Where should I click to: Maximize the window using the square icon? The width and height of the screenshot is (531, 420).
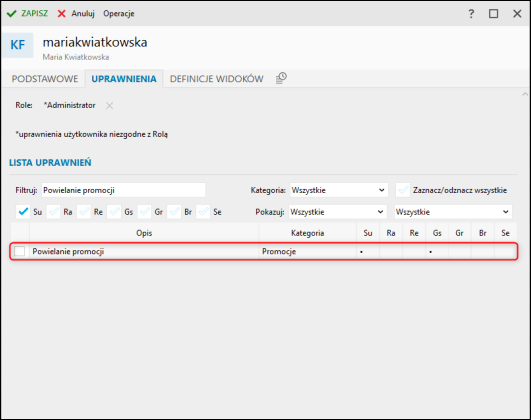coord(493,14)
